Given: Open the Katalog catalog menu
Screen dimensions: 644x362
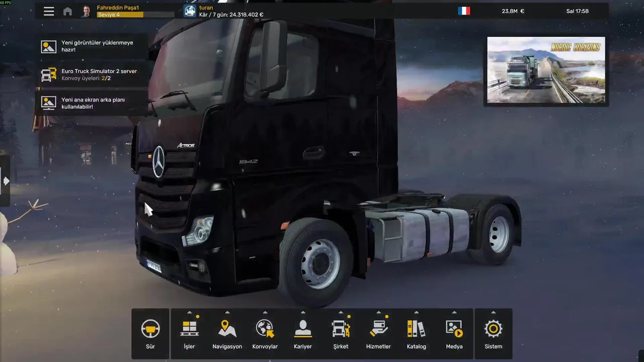Looking at the screenshot, I should (417, 334).
